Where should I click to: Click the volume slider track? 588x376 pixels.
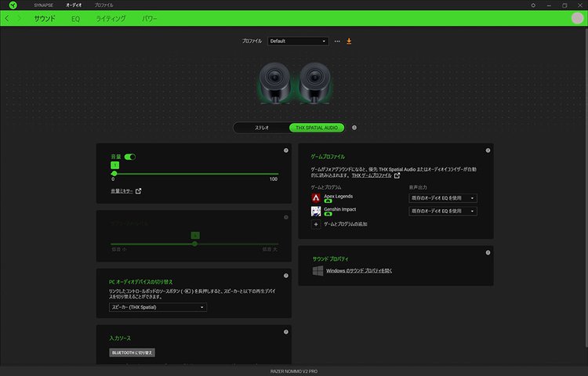[x=196, y=173]
